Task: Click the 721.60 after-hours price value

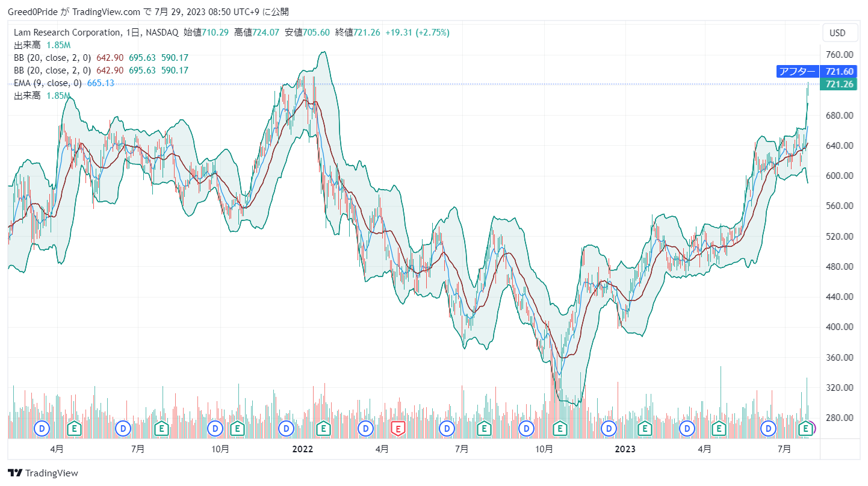Action: 839,72
